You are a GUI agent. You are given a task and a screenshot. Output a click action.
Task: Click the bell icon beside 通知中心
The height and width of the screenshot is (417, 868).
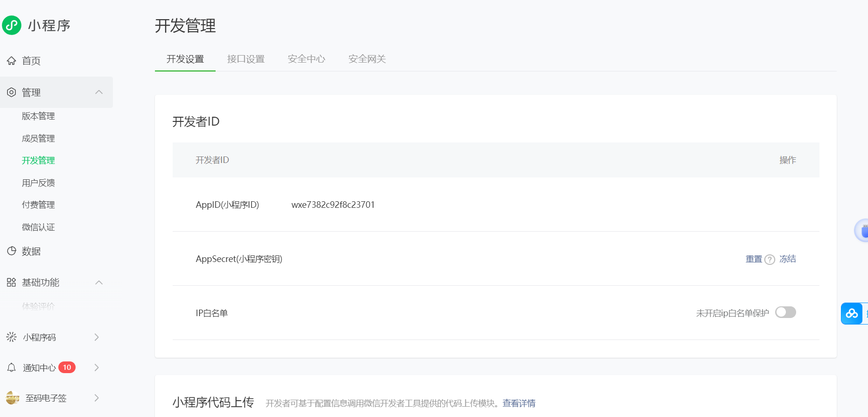coord(11,368)
